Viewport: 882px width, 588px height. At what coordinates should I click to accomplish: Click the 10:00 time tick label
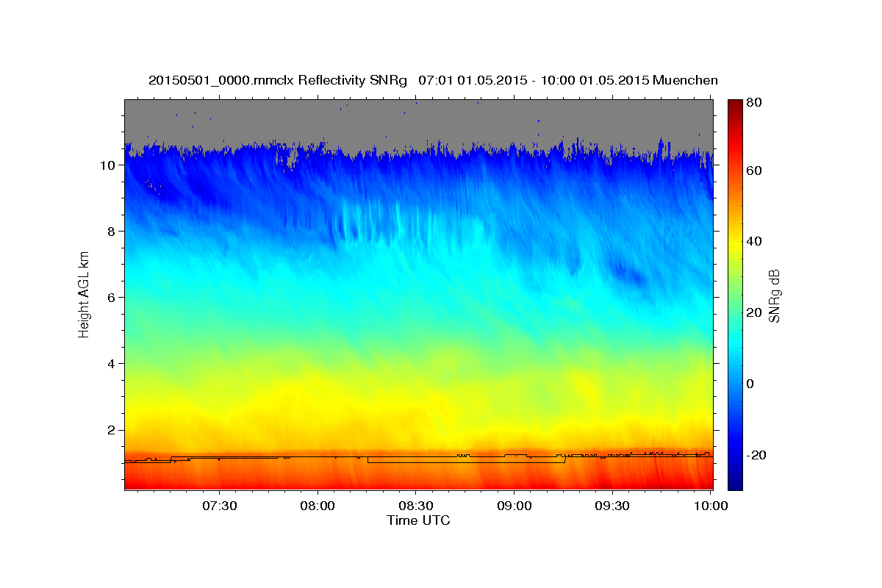710,506
